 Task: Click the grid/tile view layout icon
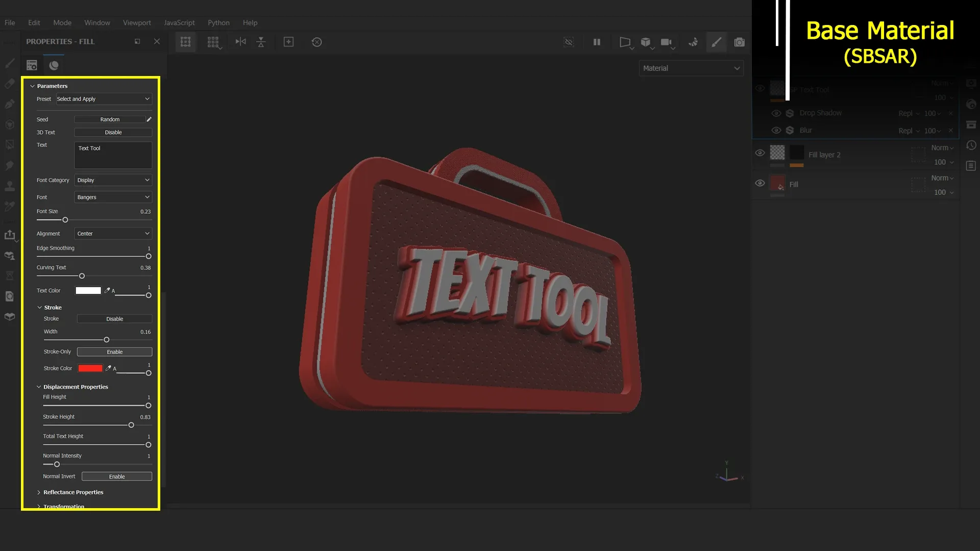pyautogui.click(x=214, y=42)
